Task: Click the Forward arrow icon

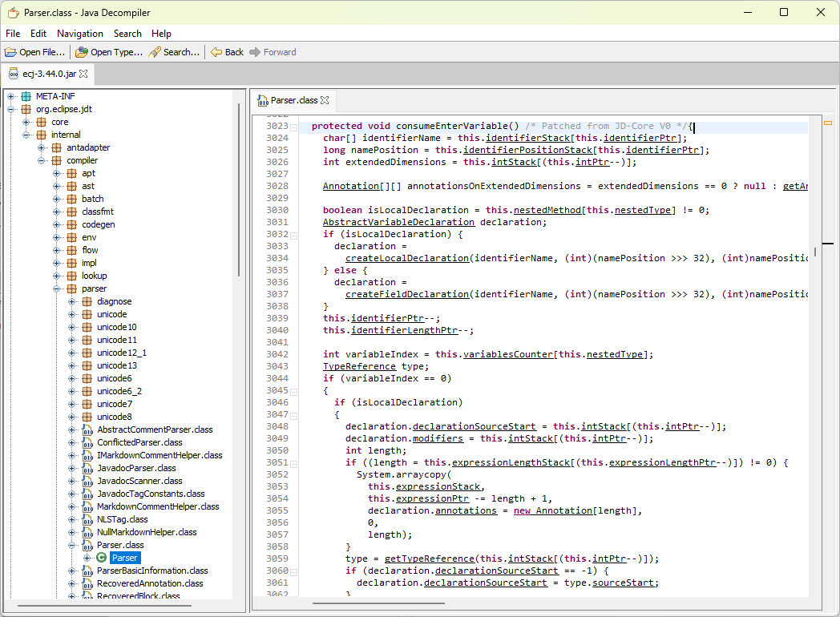Action: 255,52
